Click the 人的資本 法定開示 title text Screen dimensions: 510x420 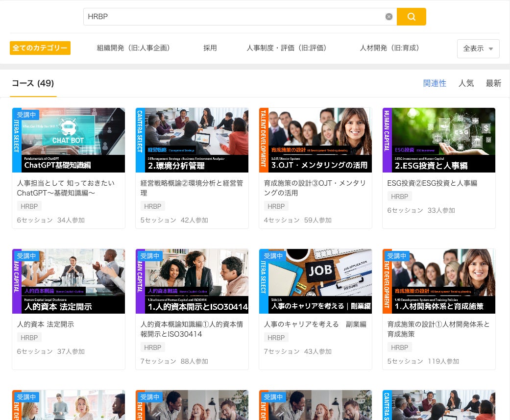(x=46, y=324)
